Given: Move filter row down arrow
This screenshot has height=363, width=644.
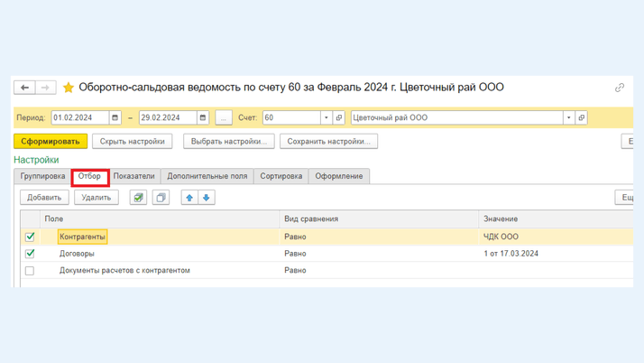Looking at the screenshot, I should point(207,198).
